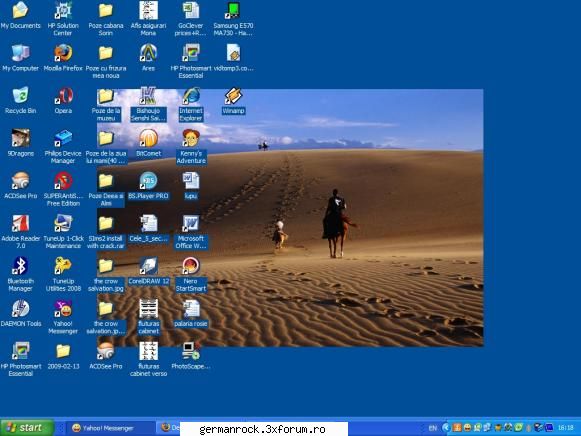This screenshot has width=581, height=436.
Task: Open GoClever prices document icon
Action: point(191,10)
